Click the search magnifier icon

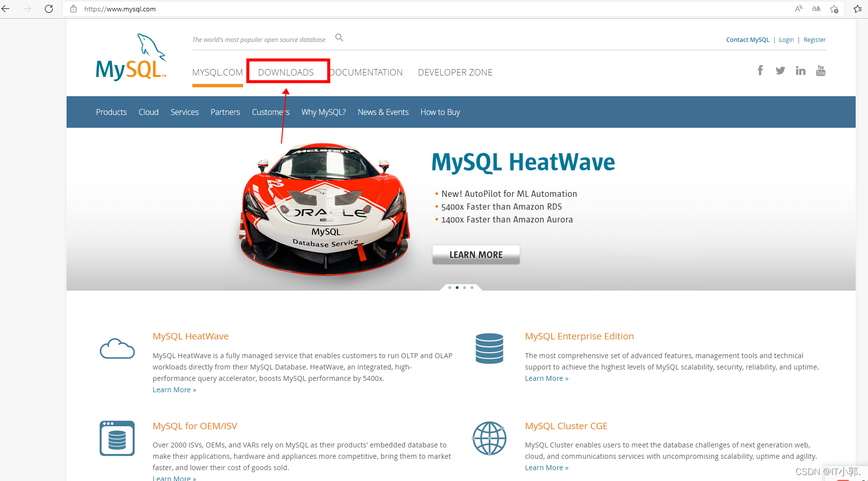(x=339, y=37)
